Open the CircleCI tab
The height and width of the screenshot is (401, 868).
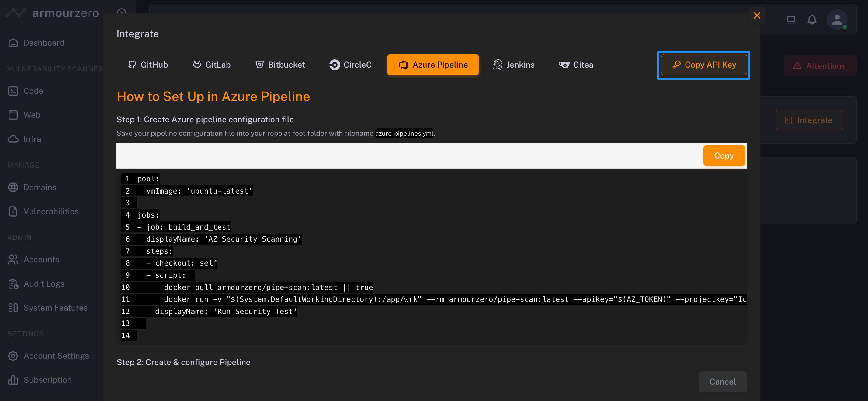[352, 65]
